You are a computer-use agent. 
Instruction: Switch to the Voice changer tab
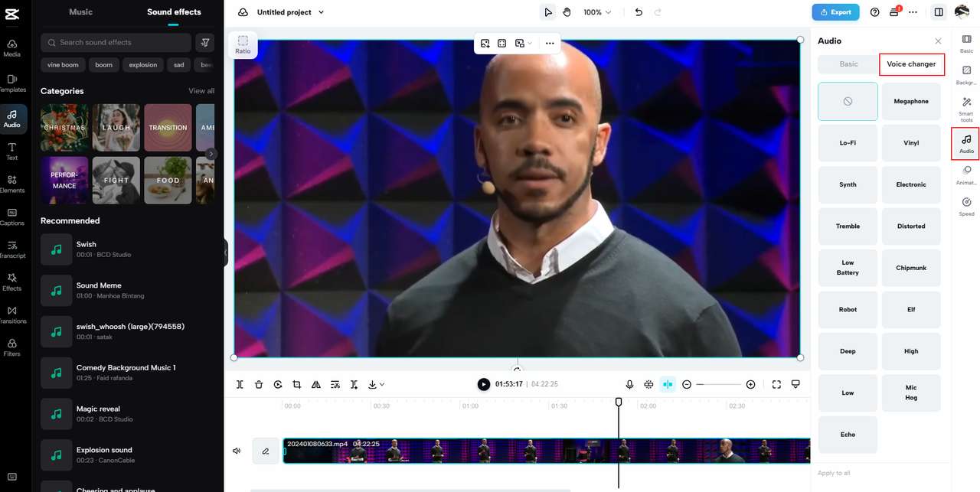pyautogui.click(x=911, y=64)
